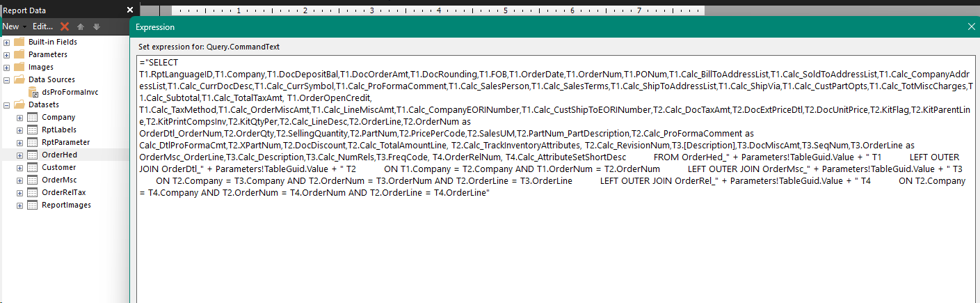Click the Edit button in Report Data toolbar
Viewport: 980px width, 303px height.
coord(43,26)
